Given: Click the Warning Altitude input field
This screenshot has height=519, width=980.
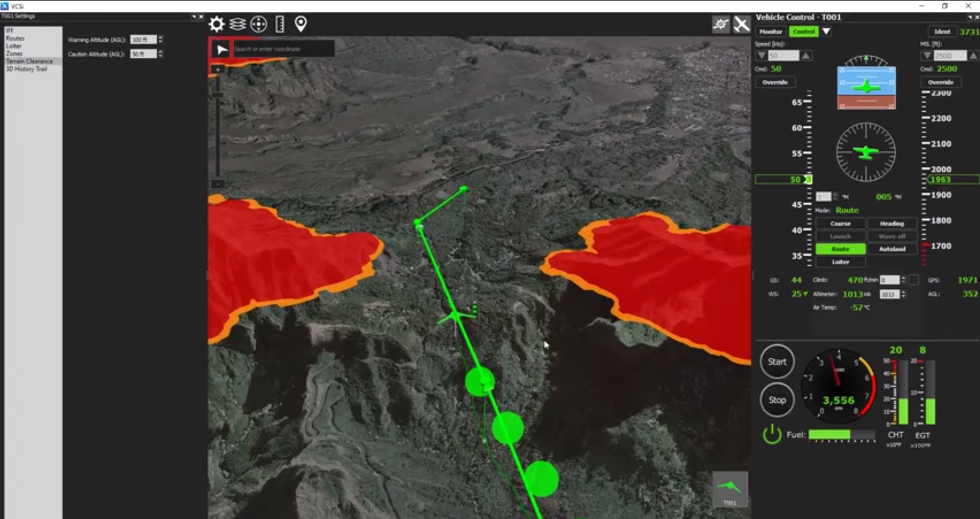Looking at the screenshot, I should (143, 40).
